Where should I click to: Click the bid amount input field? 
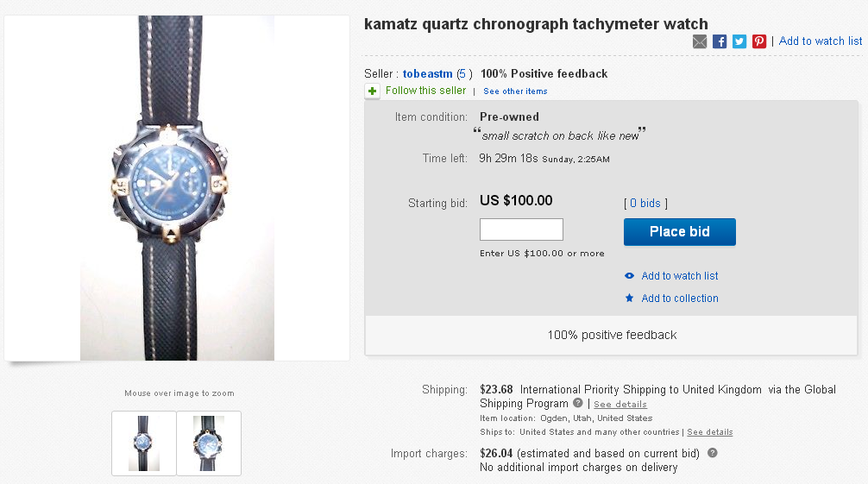click(521, 229)
